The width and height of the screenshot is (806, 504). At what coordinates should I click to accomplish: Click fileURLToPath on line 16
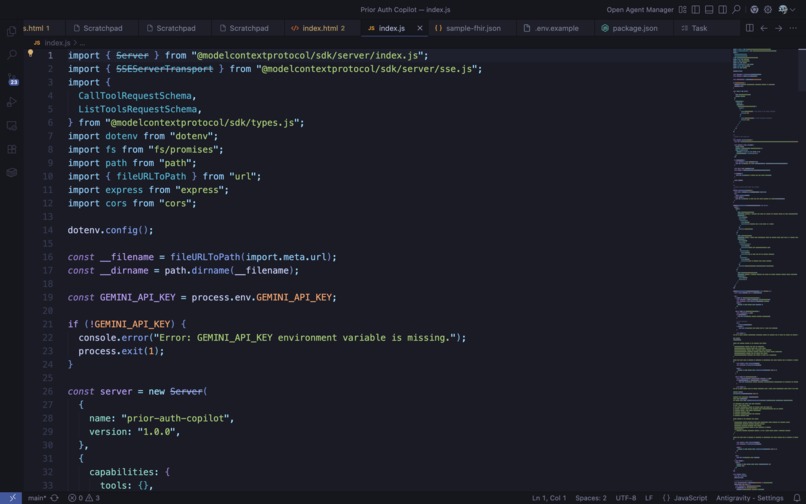205,257
